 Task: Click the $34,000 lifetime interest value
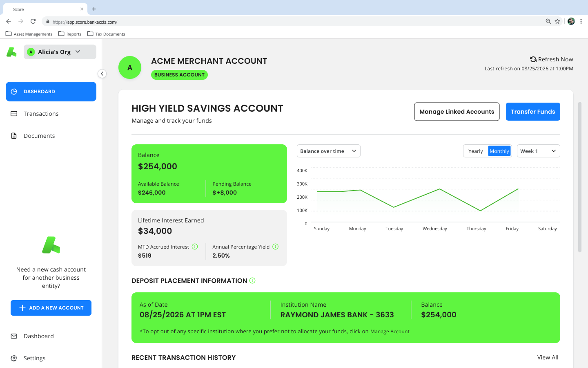point(155,231)
